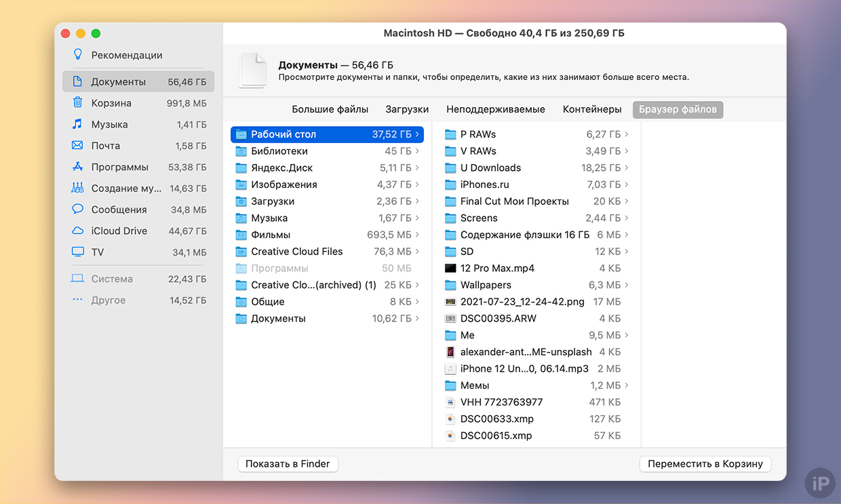Image resolution: width=841 pixels, height=504 pixels.
Task: Select the iPhones.ru folder
Action: [484, 185]
